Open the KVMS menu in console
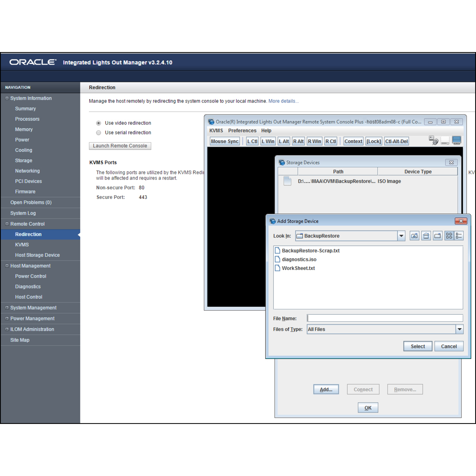This screenshot has height=476, width=476. pos(216,131)
